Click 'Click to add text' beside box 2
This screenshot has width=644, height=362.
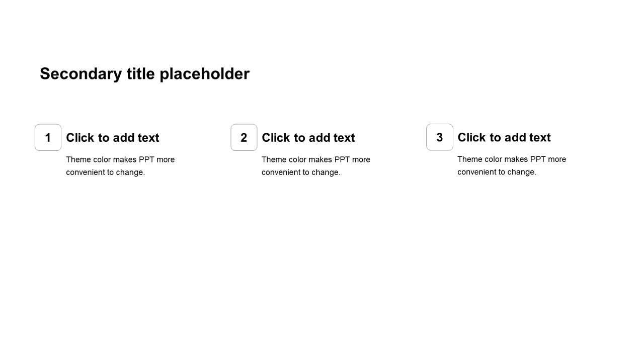(308, 138)
